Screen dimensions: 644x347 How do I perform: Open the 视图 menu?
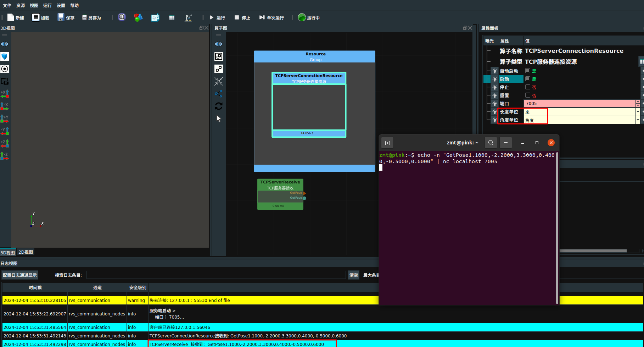coord(34,5)
